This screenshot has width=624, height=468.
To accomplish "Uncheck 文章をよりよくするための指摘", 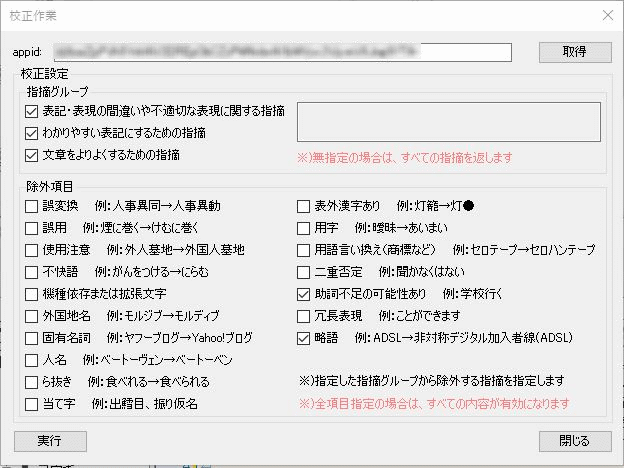I will click(x=31, y=155).
